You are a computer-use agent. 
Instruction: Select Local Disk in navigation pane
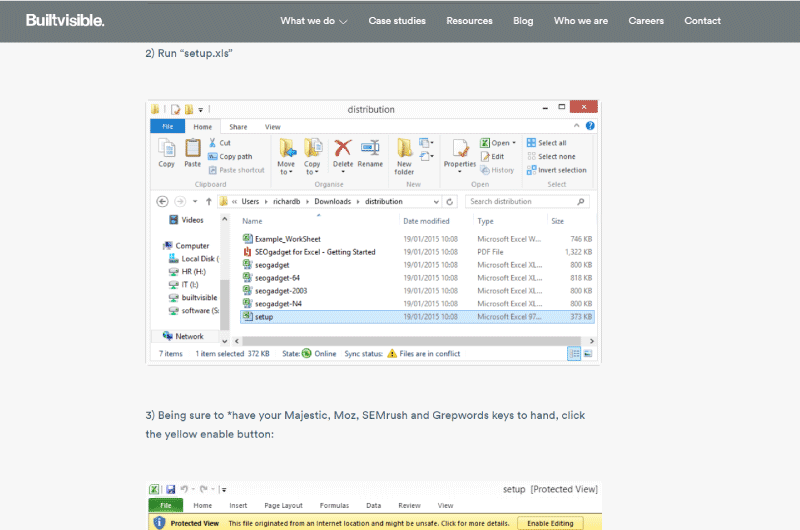coord(194,259)
